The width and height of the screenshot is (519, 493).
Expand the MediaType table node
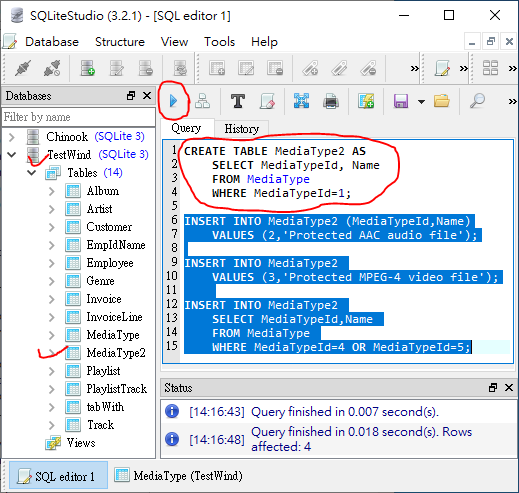[x=51, y=335]
